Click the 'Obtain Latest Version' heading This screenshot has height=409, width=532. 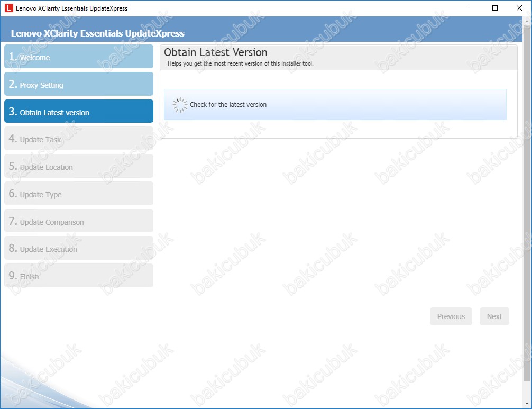tap(216, 52)
